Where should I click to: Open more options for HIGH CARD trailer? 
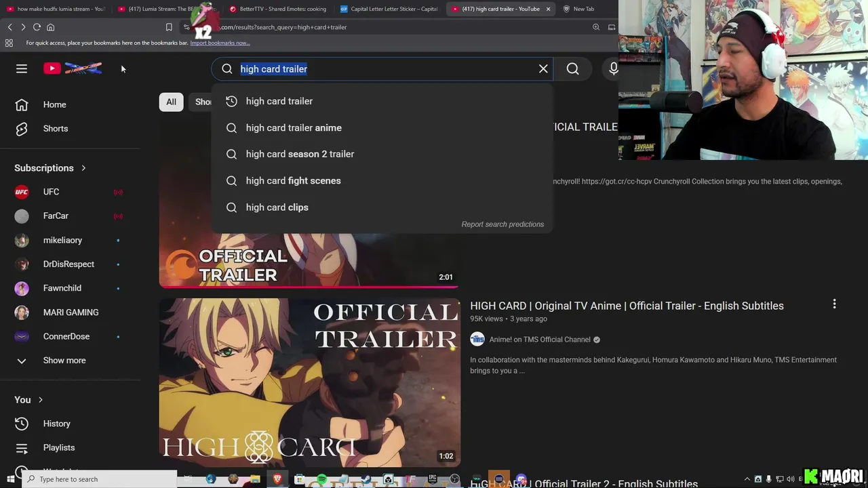(834, 304)
